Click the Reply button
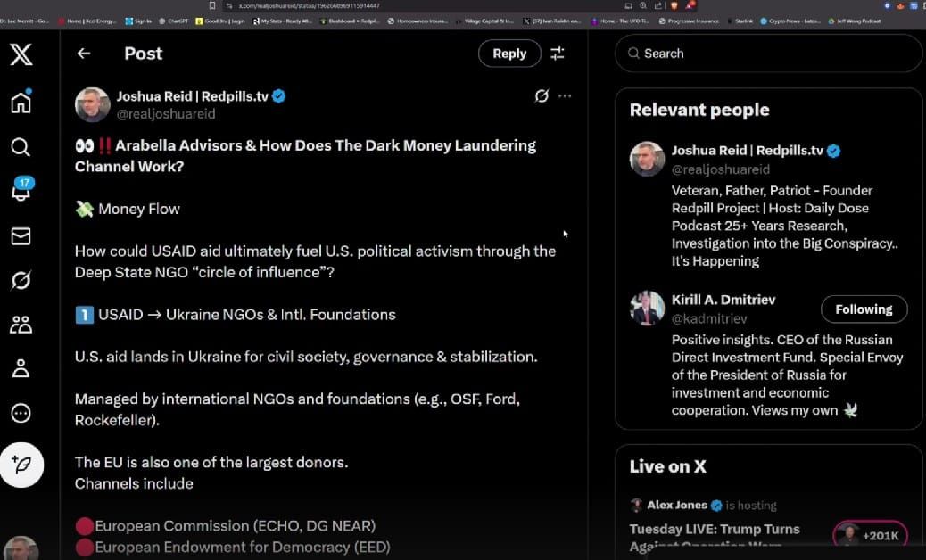 tap(509, 54)
